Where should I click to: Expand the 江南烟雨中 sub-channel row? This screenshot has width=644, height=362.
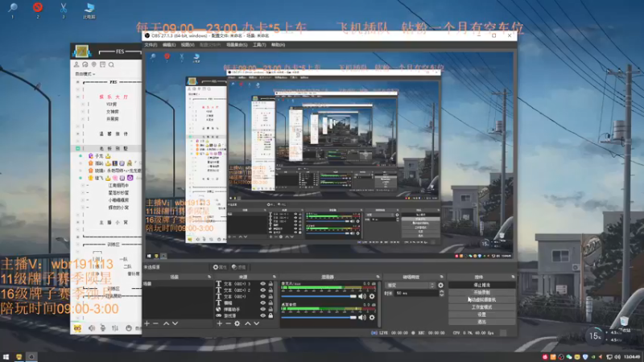83,185
